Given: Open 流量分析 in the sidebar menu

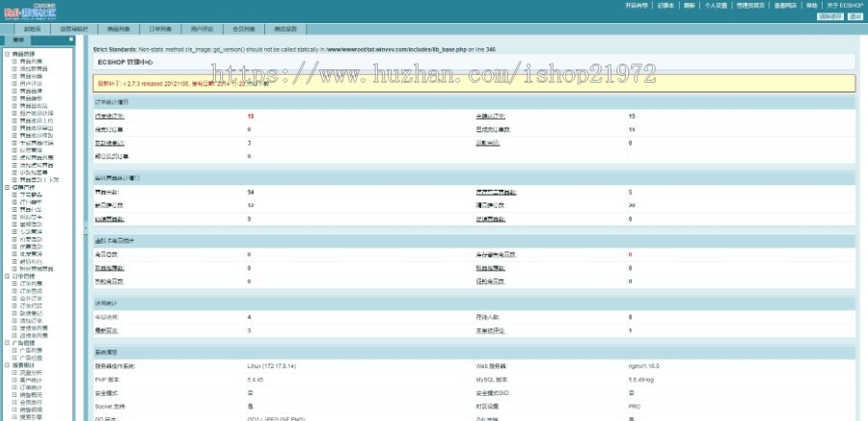Looking at the screenshot, I should coord(31,372).
